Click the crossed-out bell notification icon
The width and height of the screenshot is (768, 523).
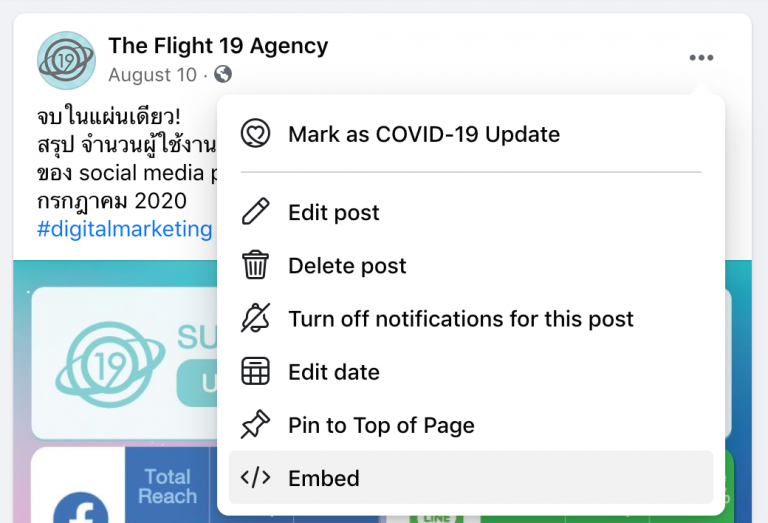pos(255,318)
